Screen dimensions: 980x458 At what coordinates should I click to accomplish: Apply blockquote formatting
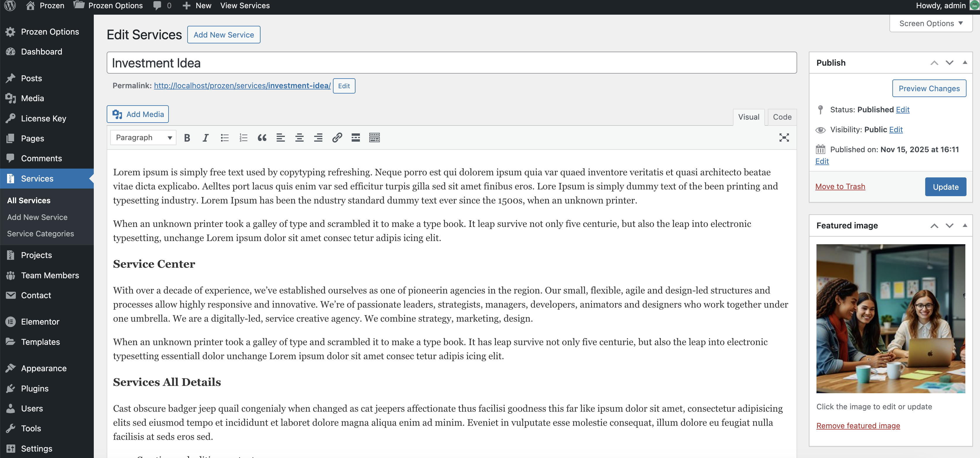262,138
